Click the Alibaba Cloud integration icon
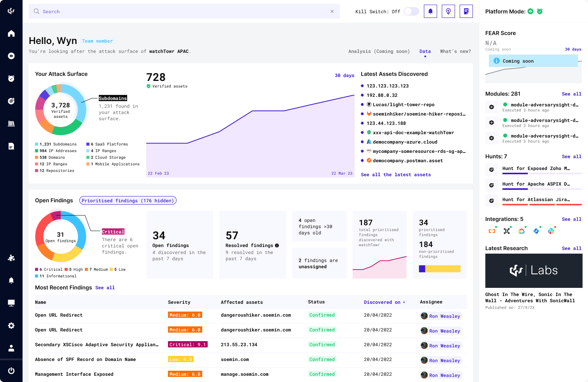The image size is (588, 382). [492, 231]
